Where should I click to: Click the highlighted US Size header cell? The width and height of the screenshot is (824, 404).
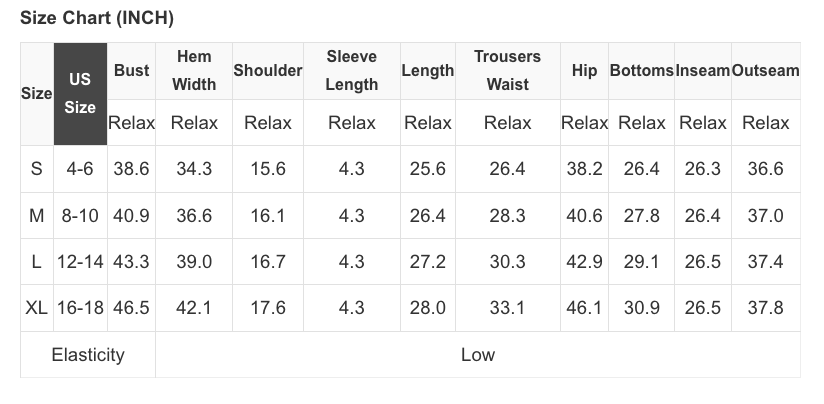click(x=80, y=93)
